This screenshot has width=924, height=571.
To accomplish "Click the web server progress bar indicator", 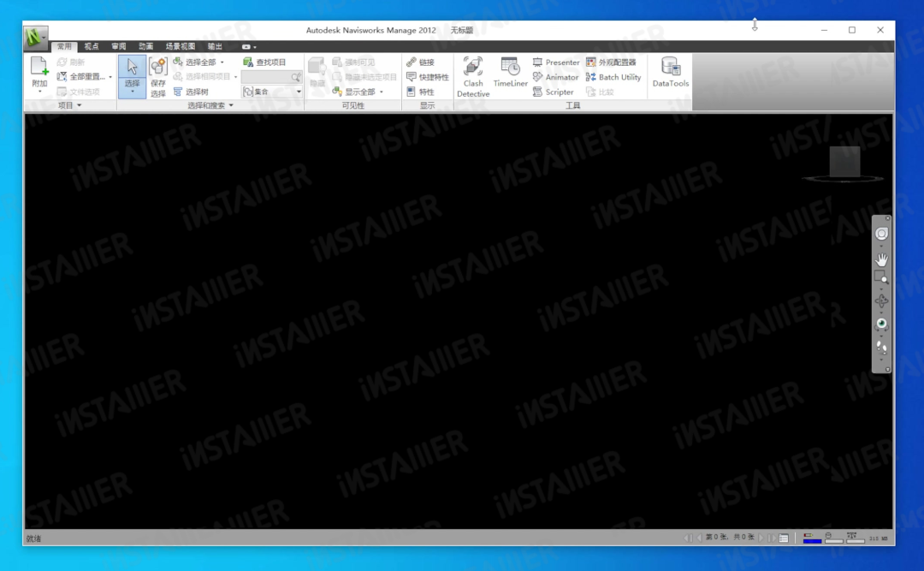I will 855,538.
